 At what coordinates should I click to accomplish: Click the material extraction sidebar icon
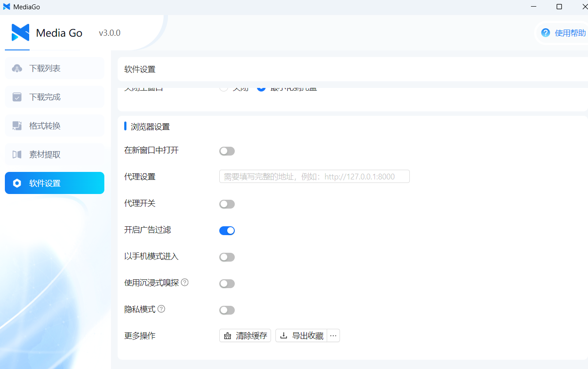click(x=17, y=155)
